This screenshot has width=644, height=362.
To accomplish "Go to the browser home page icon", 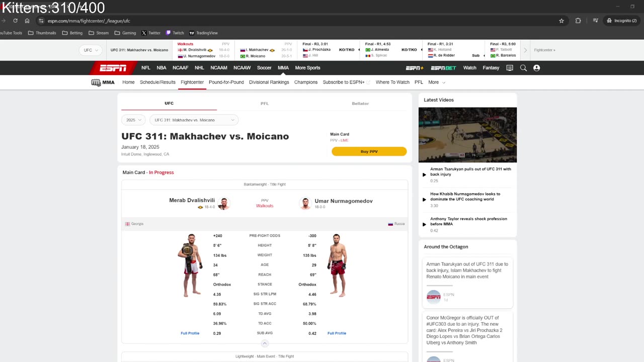I will [27, 21].
